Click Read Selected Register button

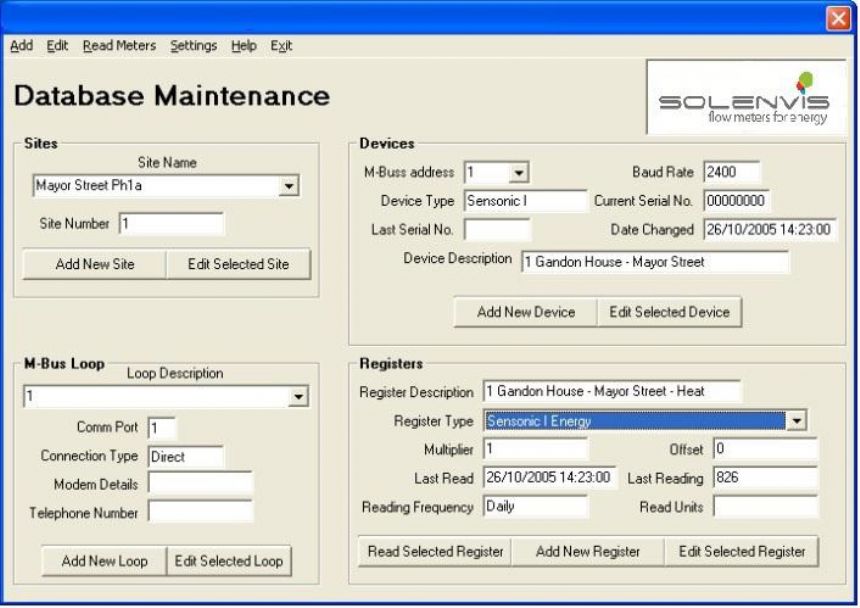pyautogui.click(x=435, y=552)
